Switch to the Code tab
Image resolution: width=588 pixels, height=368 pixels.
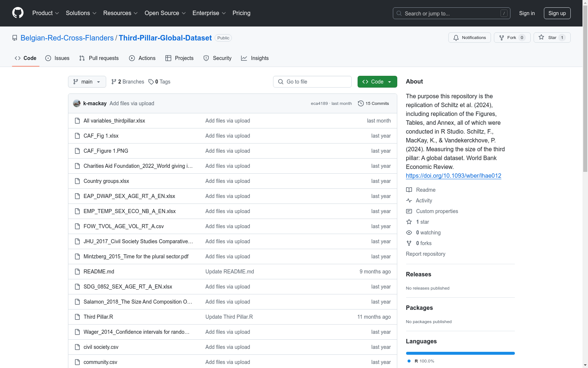[26, 58]
